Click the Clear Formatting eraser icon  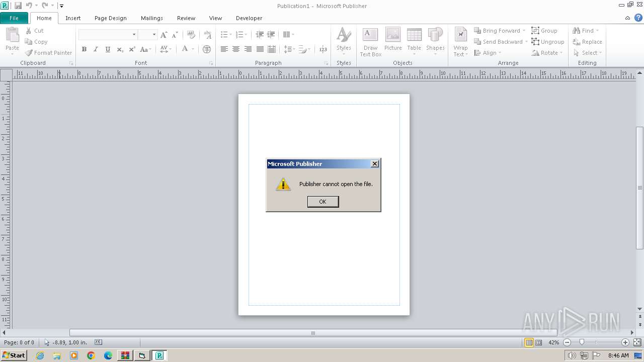(191, 35)
